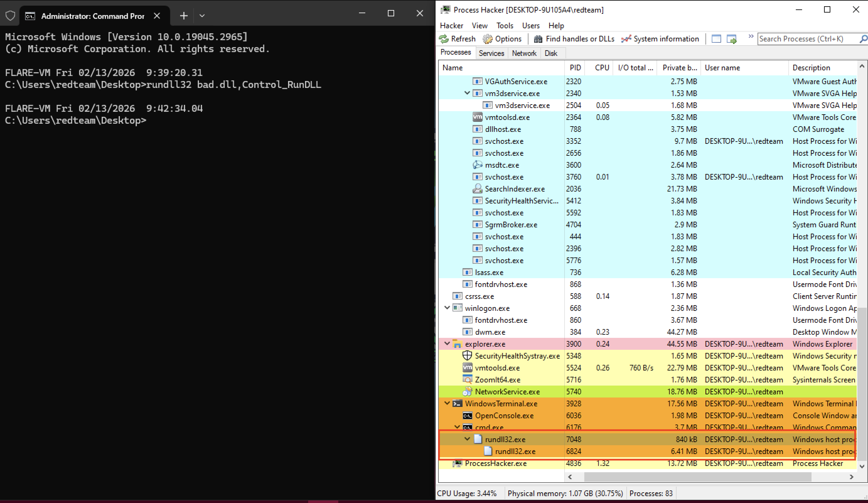This screenshot has width=868, height=503.
Task: Open Find handles or DLLs
Action: [x=574, y=39]
